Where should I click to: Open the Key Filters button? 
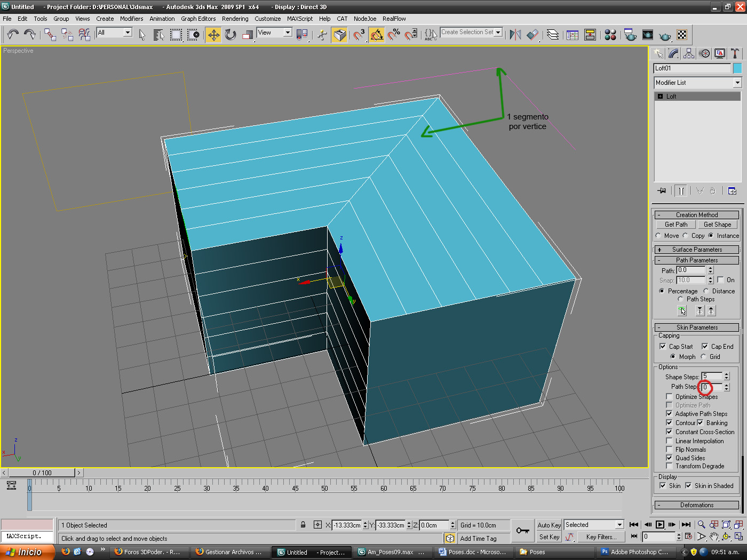pos(601,537)
